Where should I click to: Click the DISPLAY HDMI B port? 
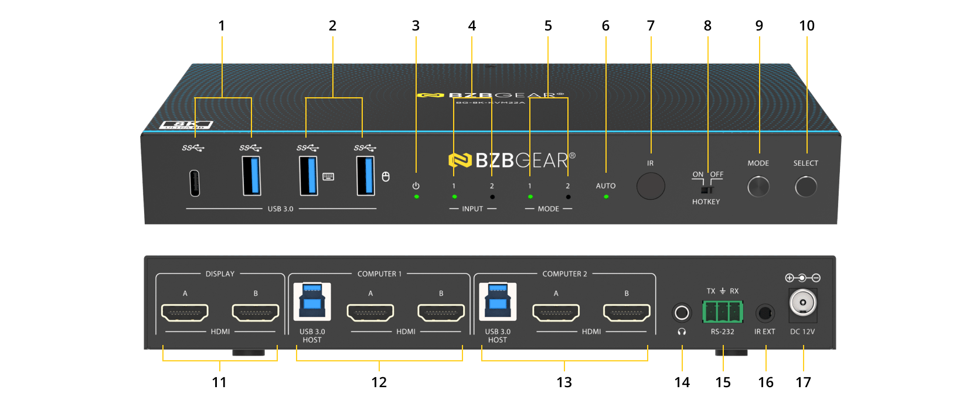(x=256, y=313)
